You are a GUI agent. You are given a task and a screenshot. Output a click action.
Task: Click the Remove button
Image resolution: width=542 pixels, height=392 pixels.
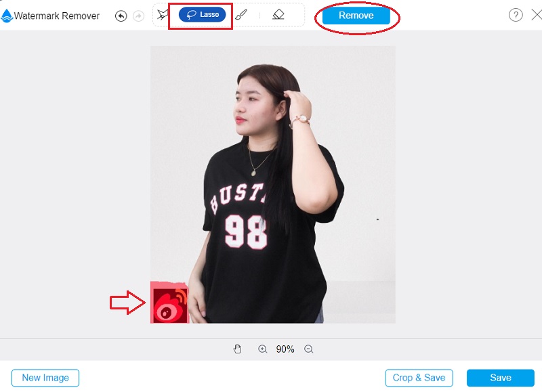pos(356,14)
